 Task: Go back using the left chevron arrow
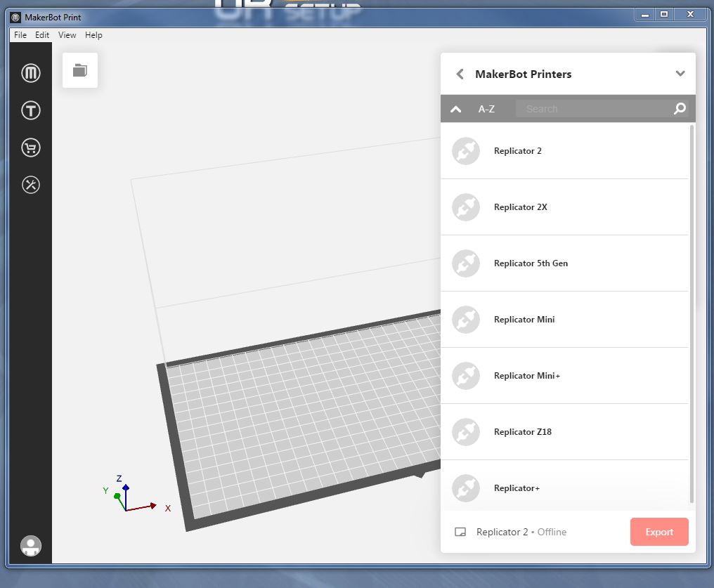point(460,73)
